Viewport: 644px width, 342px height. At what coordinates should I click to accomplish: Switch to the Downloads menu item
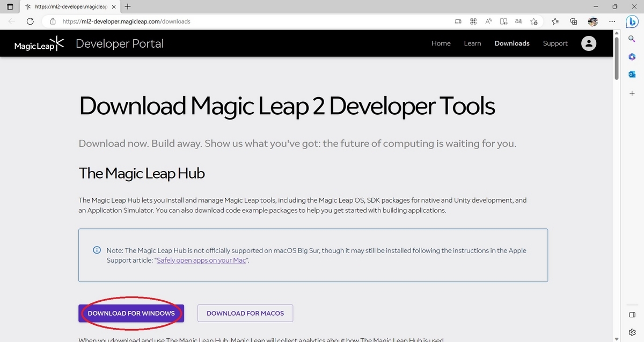[511, 43]
